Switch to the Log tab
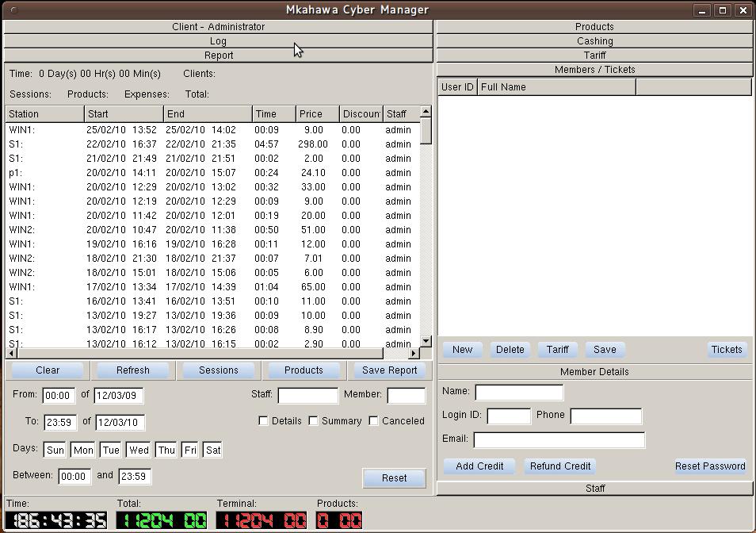This screenshot has height=533, width=756. point(218,40)
